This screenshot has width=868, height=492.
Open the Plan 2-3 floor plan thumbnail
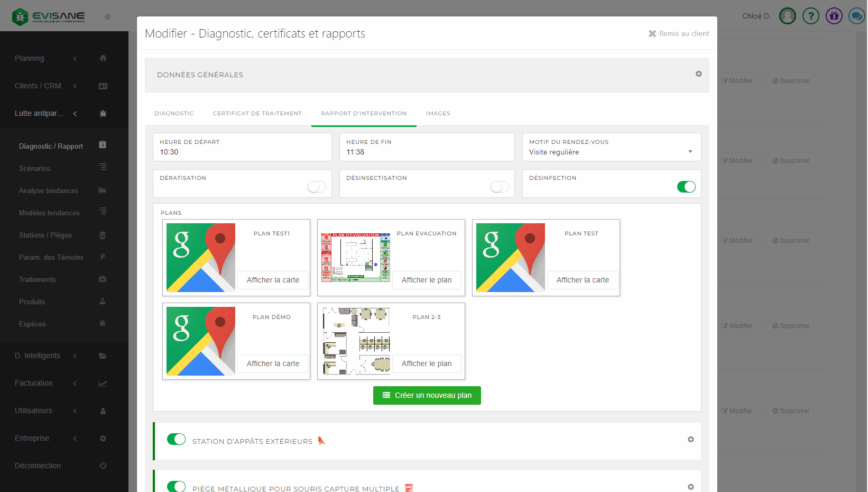click(x=356, y=341)
